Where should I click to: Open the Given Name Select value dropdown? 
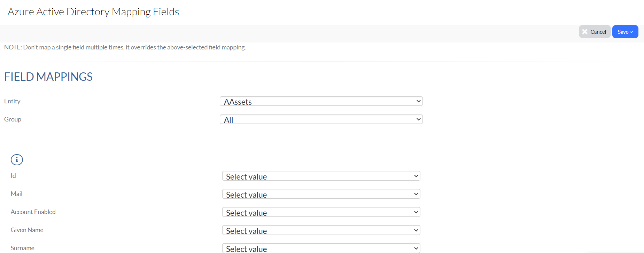[321, 230]
